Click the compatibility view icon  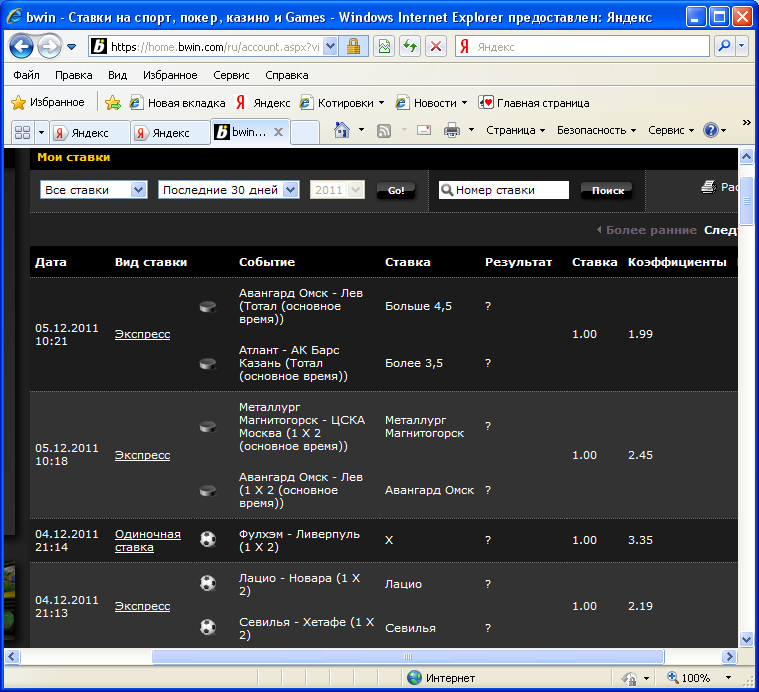[x=384, y=46]
